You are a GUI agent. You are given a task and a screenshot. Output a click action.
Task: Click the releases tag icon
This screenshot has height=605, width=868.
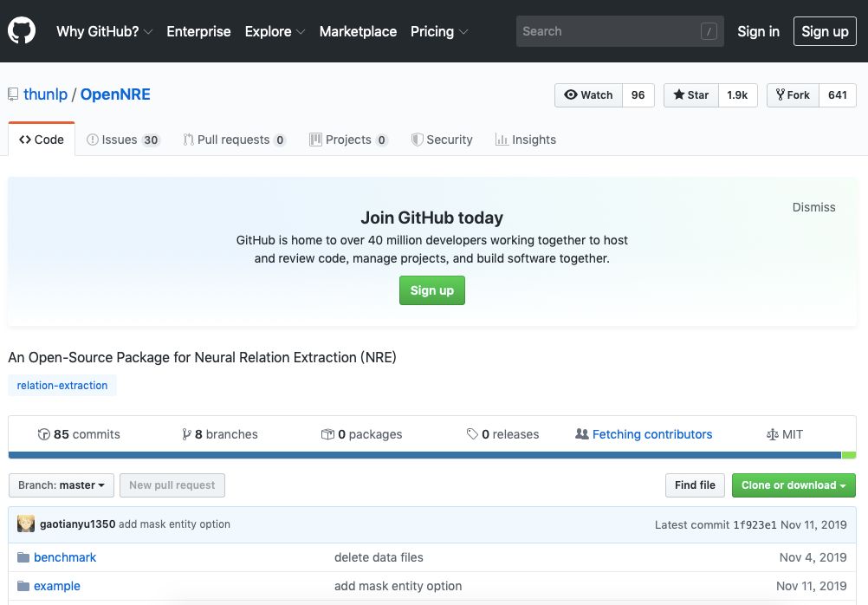point(472,434)
